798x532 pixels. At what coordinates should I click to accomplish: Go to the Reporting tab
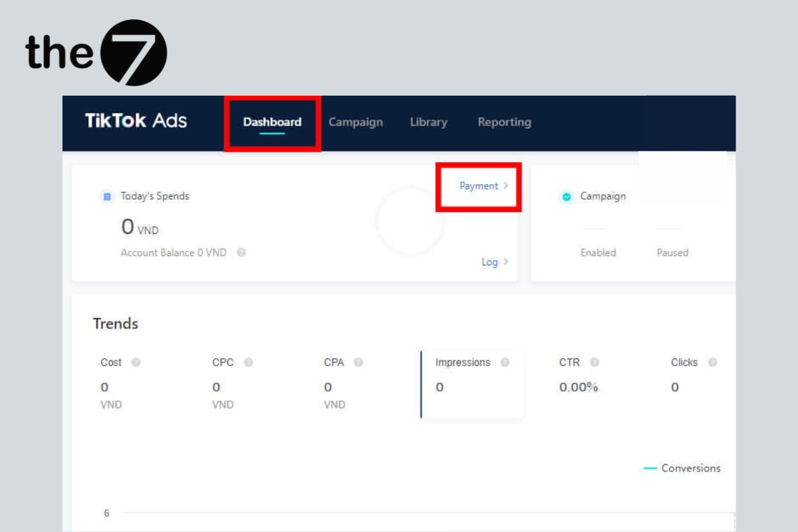click(504, 122)
